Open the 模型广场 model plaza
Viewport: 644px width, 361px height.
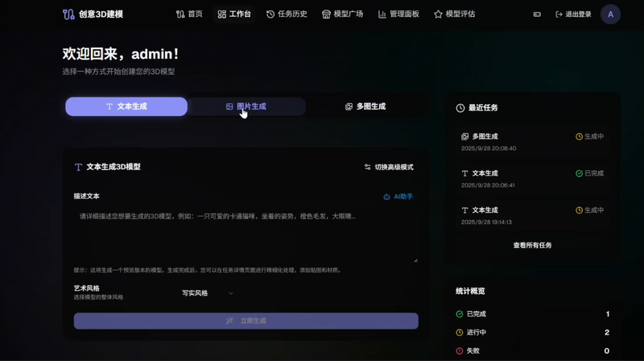[x=343, y=15]
